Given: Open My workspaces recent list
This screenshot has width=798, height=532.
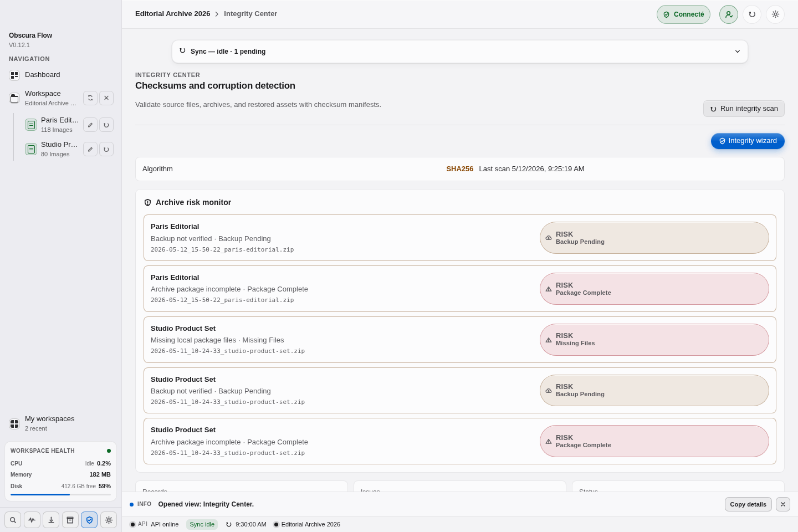Looking at the screenshot, I should tap(61, 423).
